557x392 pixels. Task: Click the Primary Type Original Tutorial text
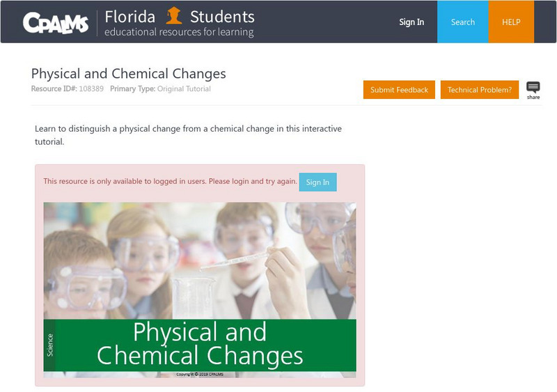(x=184, y=89)
